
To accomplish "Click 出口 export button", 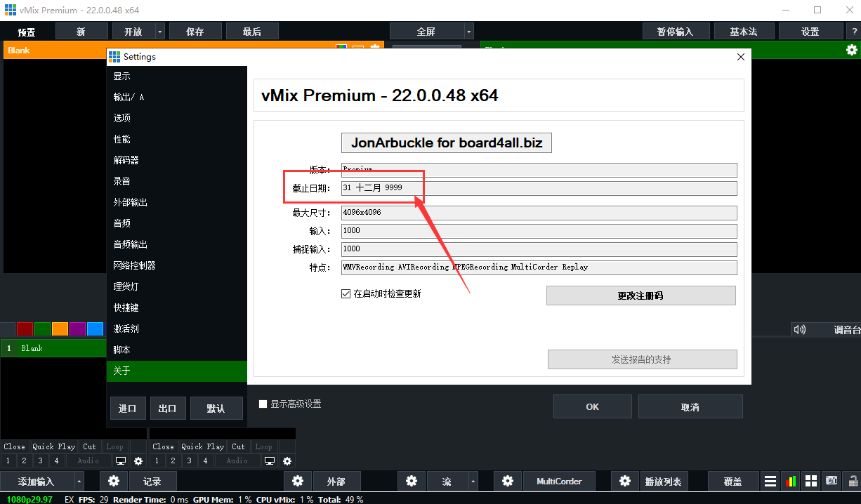I will click(168, 408).
